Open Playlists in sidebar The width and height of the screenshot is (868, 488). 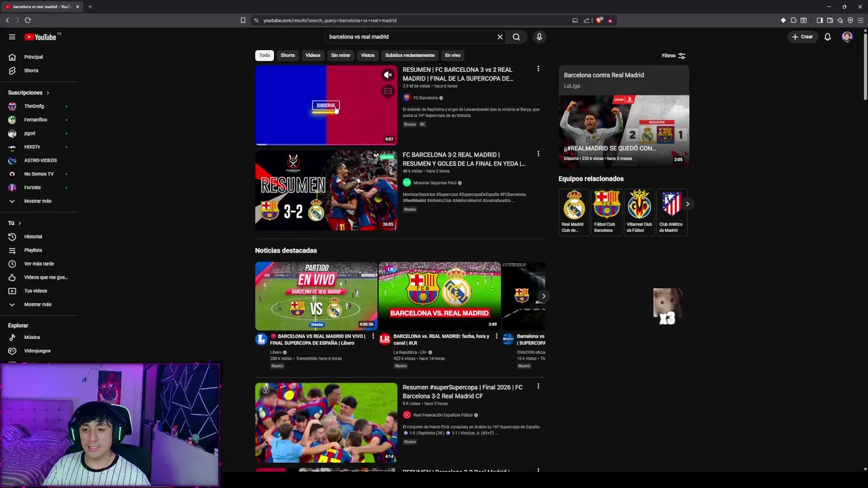[x=33, y=250]
